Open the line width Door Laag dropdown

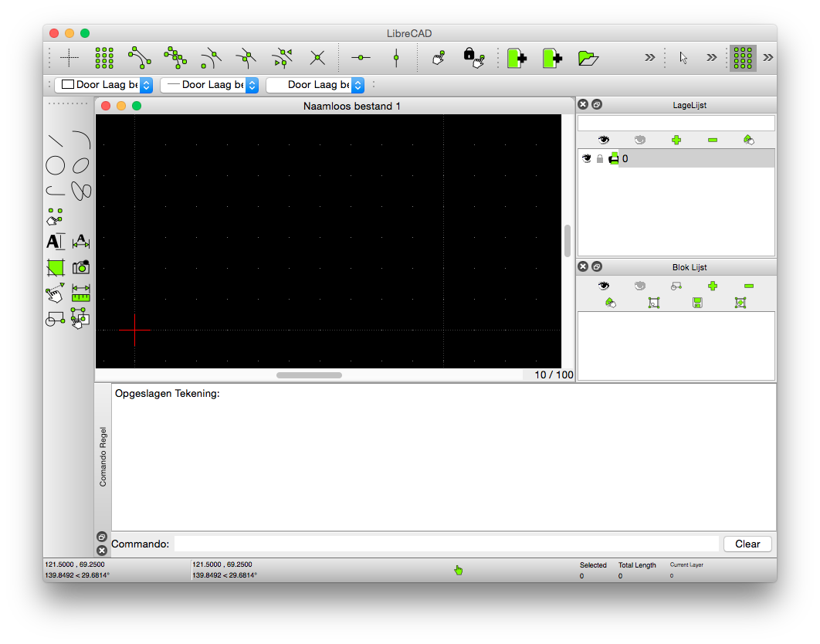pyautogui.click(x=209, y=85)
